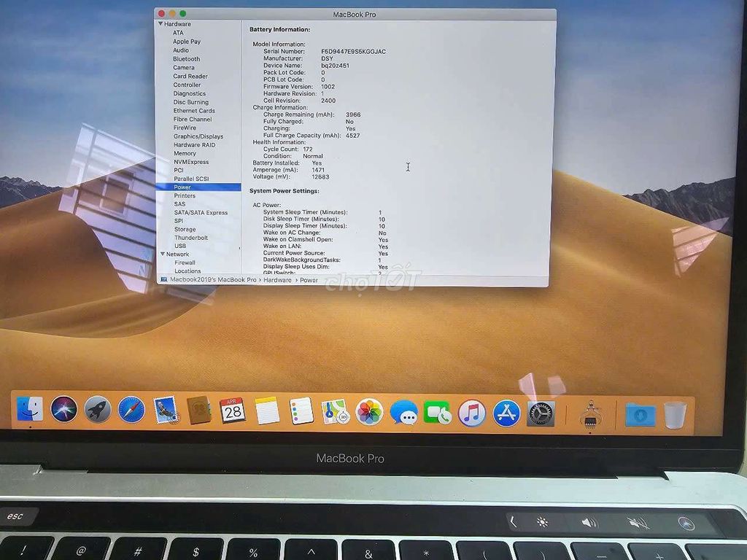The image size is (747, 560).
Task: Open Photos pinwheel icon
Action: click(370, 413)
